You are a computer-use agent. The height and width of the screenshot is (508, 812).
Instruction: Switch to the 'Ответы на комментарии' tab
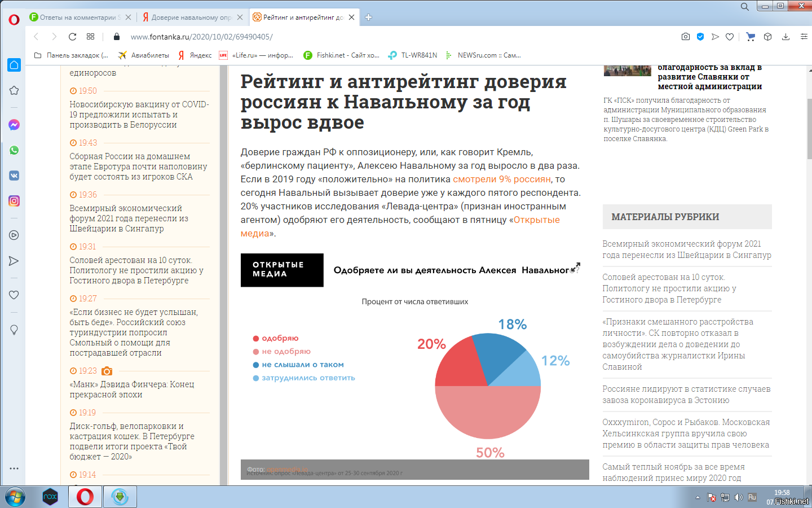77,17
